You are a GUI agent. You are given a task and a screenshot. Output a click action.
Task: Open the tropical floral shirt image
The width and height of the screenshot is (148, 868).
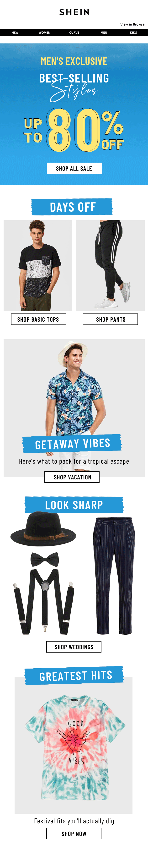point(74,388)
